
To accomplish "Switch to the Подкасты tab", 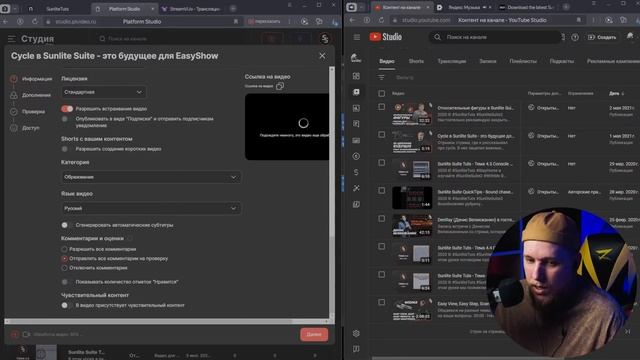I will pyautogui.click(x=562, y=61).
